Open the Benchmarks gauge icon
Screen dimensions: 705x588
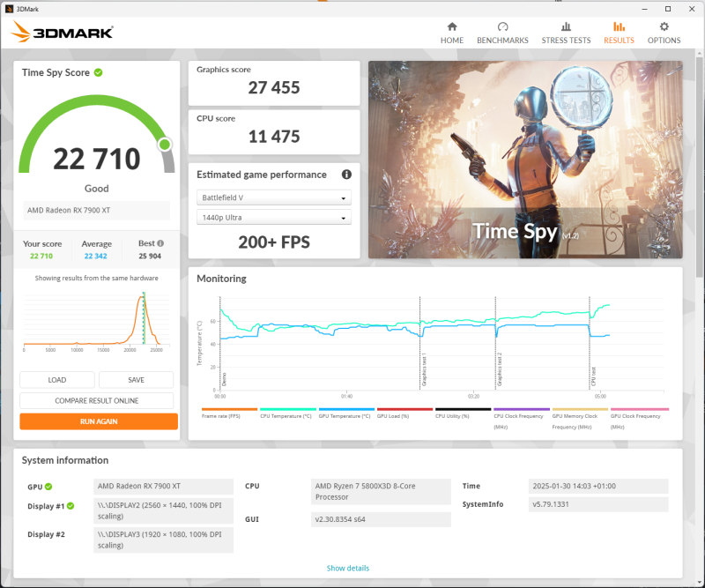click(502, 26)
